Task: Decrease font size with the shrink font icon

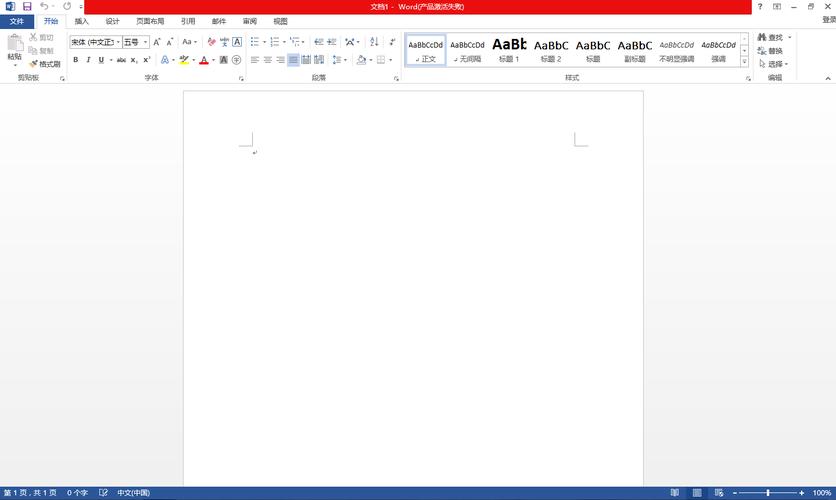Action: 170,42
